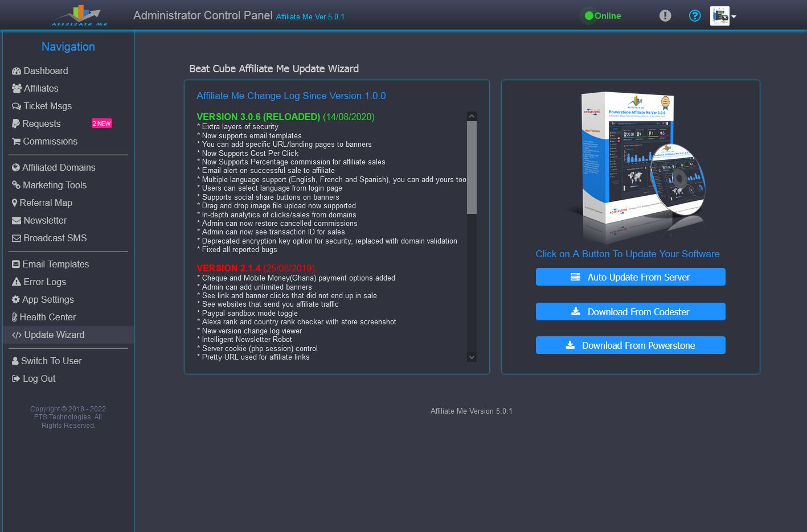Image resolution: width=807 pixels, height=532 pixels.
Task: Expand the profile dropdown arrow
Action: point(734,17)
